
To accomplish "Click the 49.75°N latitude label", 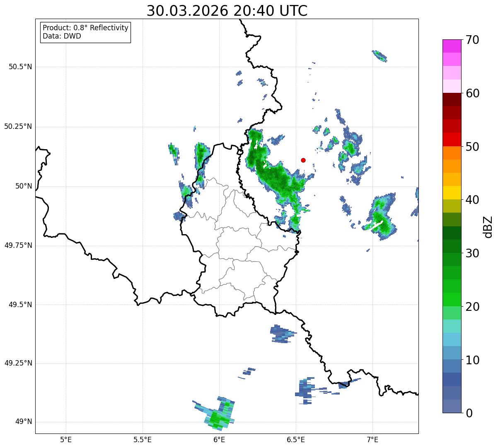I will click(x=18, y=245).
